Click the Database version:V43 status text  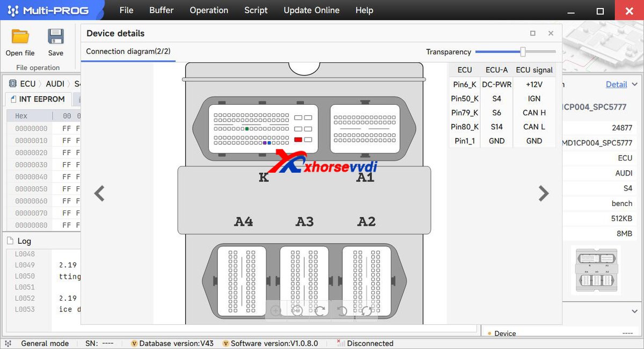177,344
